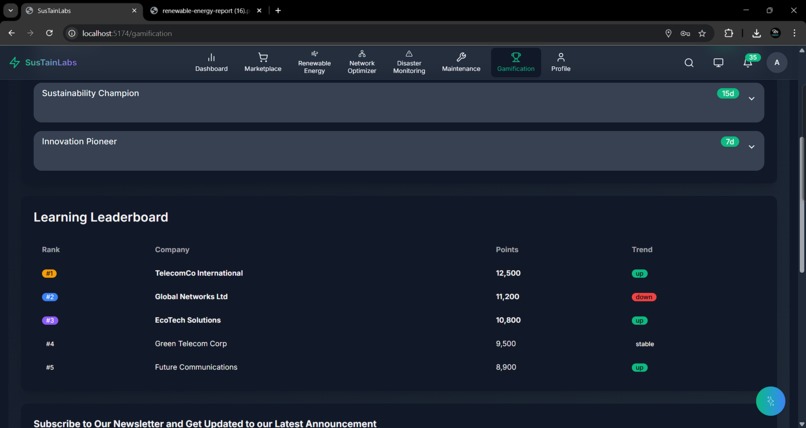806x428 pixels.
Task: Open a new browser tab
Action: coord(278,10)
